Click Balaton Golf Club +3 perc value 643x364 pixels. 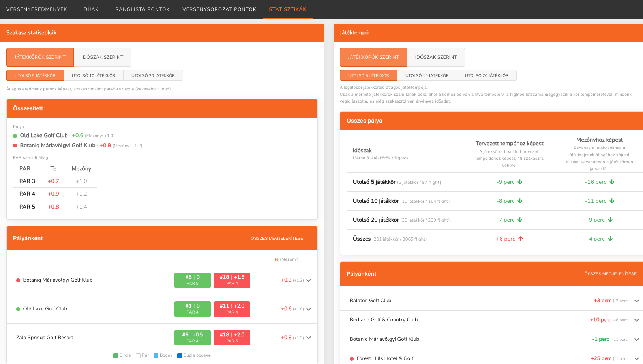pyautogui.click(x=603, y=301)
